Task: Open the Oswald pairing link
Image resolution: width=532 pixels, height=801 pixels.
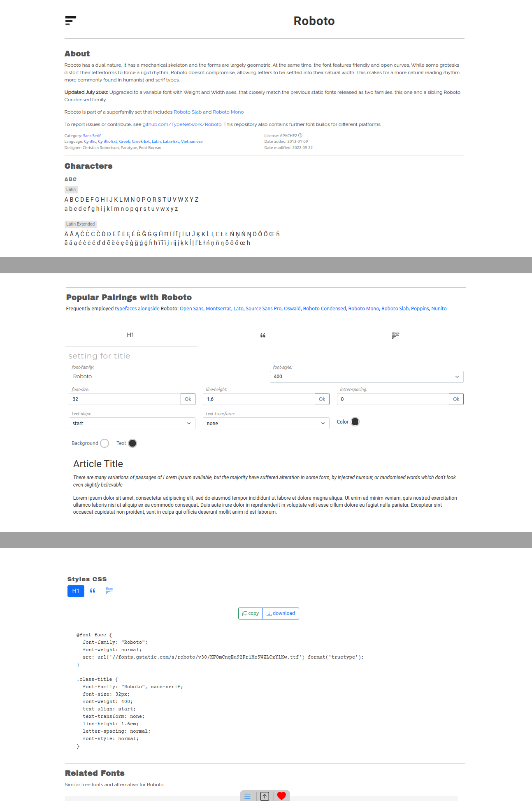Action: click(292, 309)
